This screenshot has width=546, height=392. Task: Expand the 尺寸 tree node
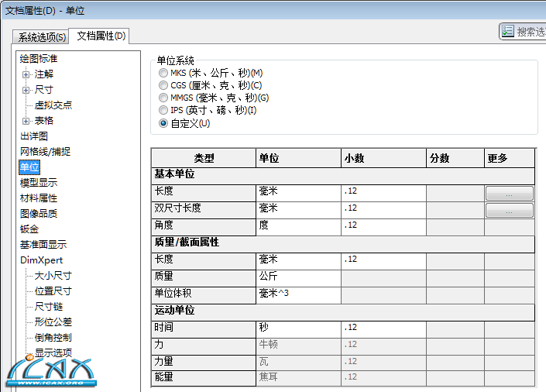(x=26, y=90)
